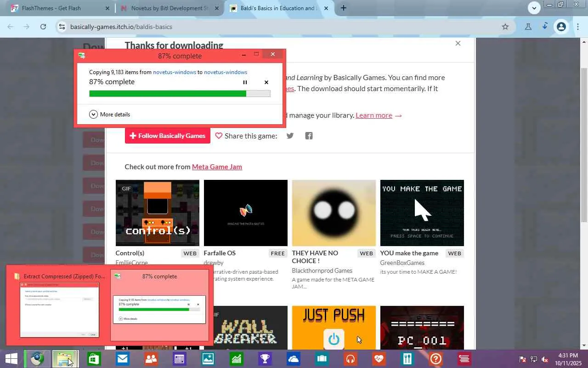Switch to the Novetus by Bitl Development tab
Viewport: 588px width, 368px height.
pos(170,8)
